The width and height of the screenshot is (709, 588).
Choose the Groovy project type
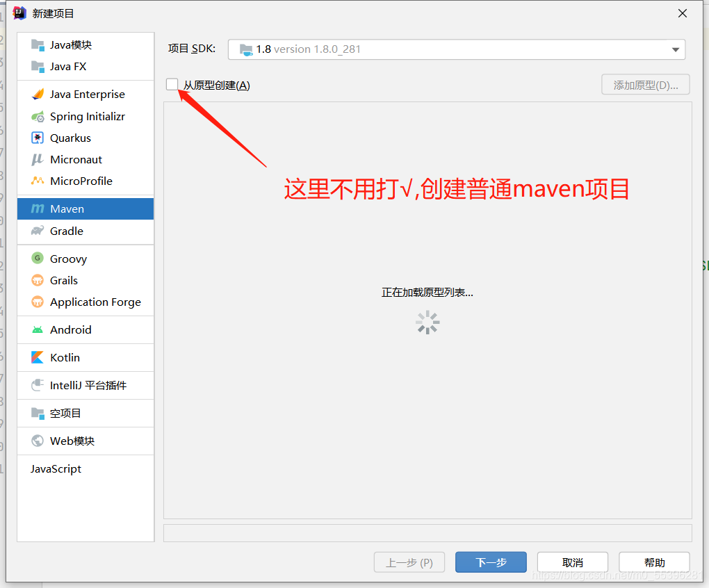[66, 258]
